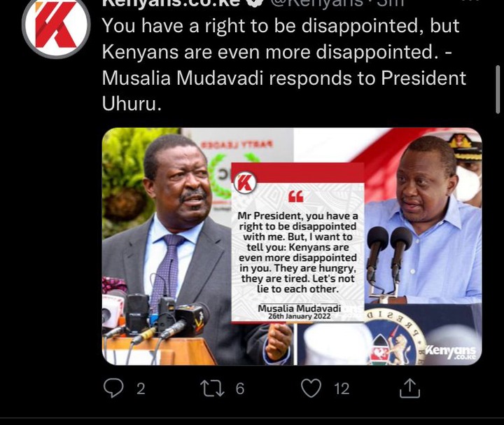Retweet this post via arrows icon
Screen dimensions: 504x425
[x=212, y=389]
